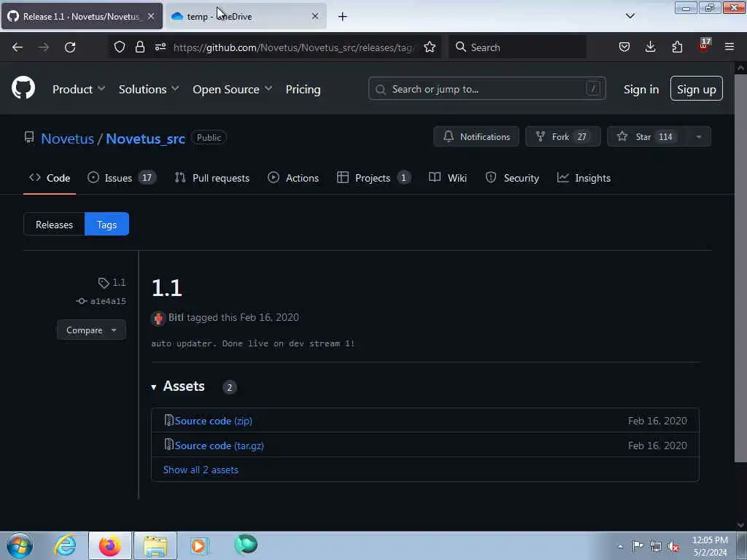Open the Actions tab
Viewport: 747px width, 560px height.
[x=293, y=178]
